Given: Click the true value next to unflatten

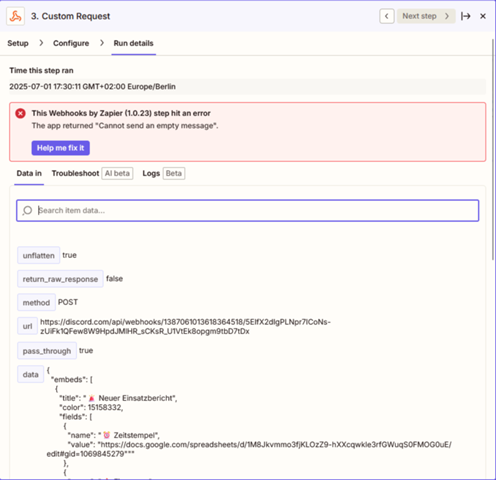Looking at the screenshot, I should click(69, 255).
